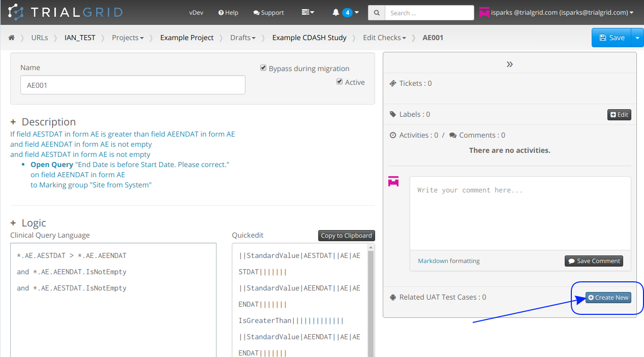The image size is (644, 357).
Task: Click the Save button
Action: 611,38
